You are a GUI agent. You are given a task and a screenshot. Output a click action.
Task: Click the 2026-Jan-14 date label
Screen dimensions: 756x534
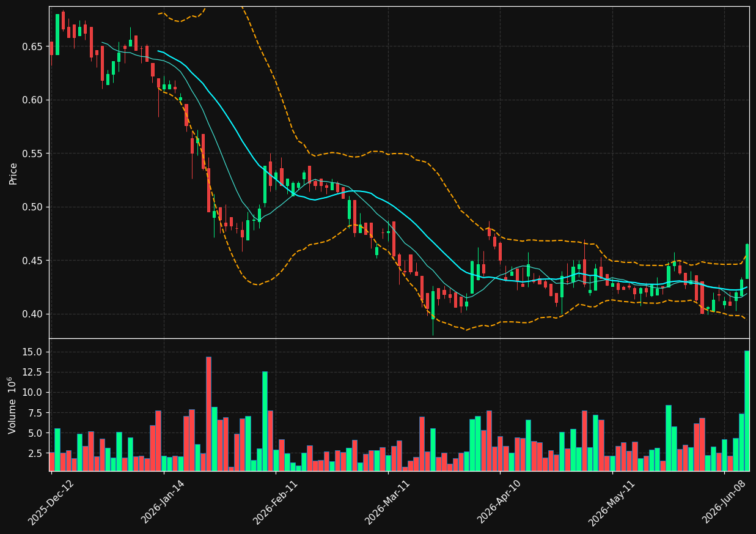[163, 502]
